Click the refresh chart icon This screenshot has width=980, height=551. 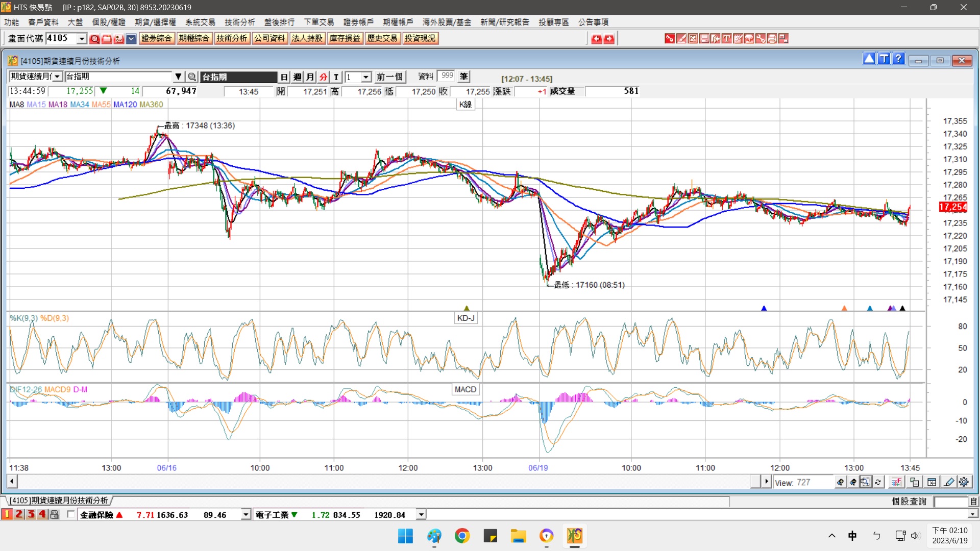coord(878,482)
